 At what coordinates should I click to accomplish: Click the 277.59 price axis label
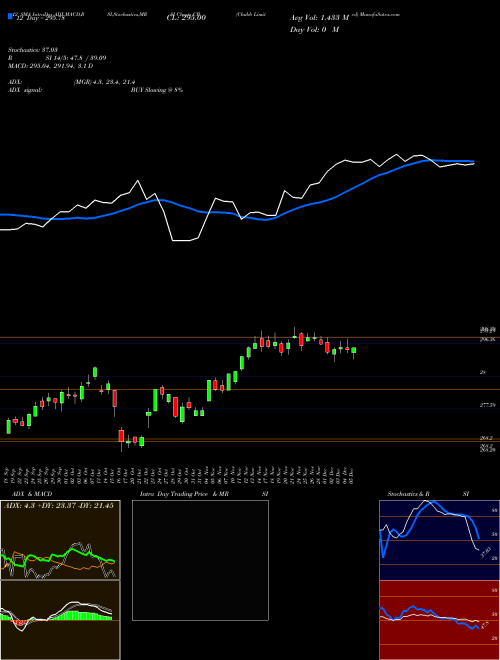(x=488, y=405)
